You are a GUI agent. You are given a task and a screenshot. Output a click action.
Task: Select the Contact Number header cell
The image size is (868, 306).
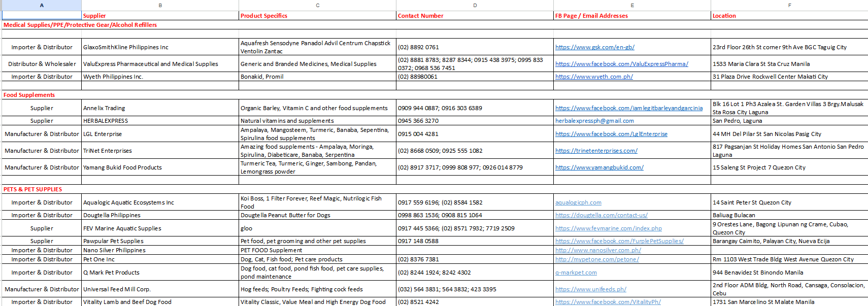pos(475,16)
